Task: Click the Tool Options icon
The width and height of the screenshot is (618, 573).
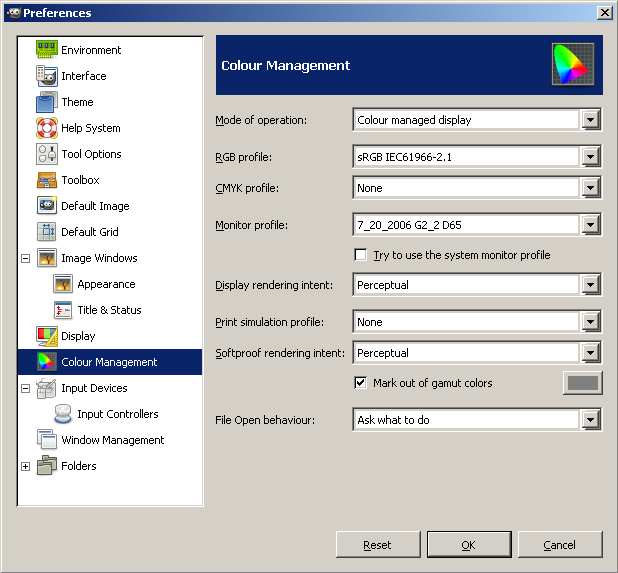Action: (x=47, y=154)
